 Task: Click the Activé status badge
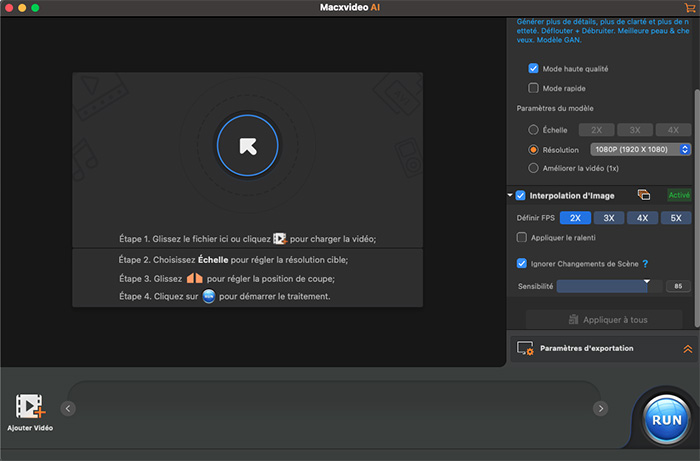tap(679, 195)
